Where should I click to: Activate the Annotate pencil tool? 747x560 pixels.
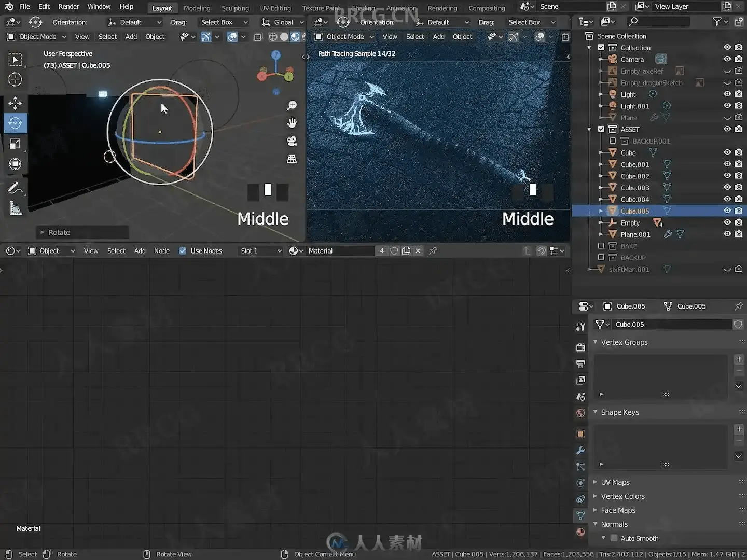(15, 188)
